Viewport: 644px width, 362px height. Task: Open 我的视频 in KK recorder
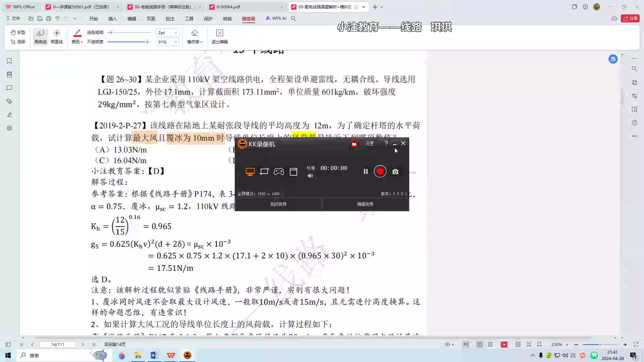click(x=278, y=204)
